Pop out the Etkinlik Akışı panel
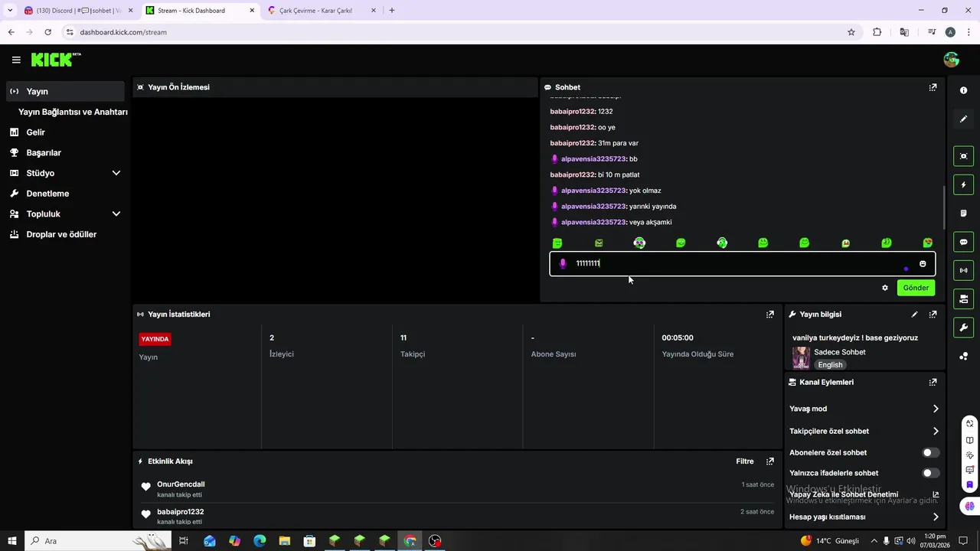Image resolution: width=980 pixels, height=551 pixels. (x=770, y=461)
